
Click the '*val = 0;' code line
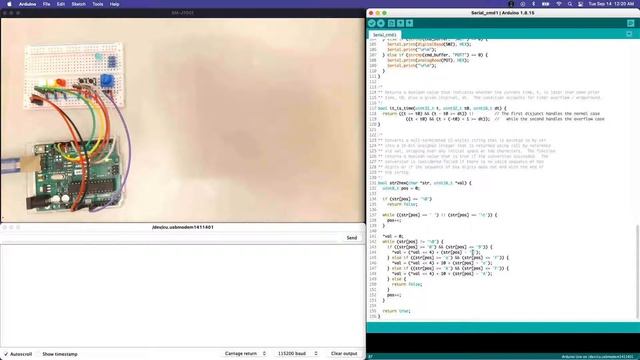393,236
